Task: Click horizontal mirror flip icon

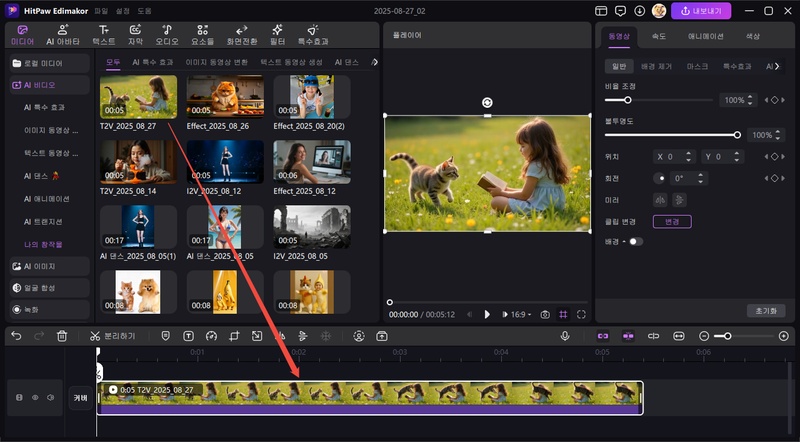Action: pos(660,200)
